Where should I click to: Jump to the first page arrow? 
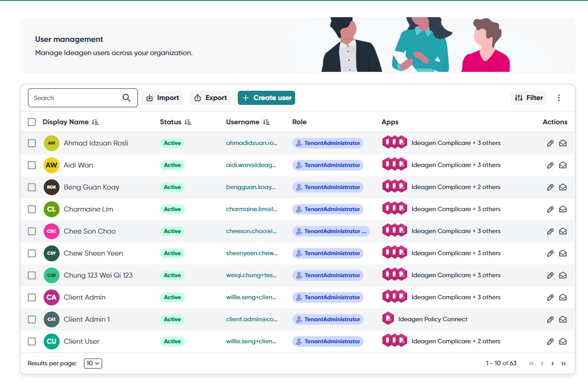point(531,364)
